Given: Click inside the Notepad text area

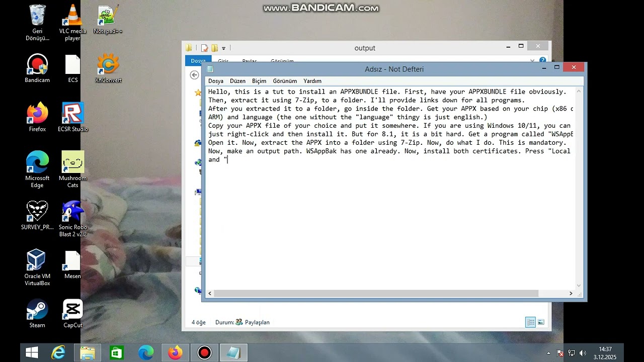Looking at the screenshot, I should [x=391, y=188].
